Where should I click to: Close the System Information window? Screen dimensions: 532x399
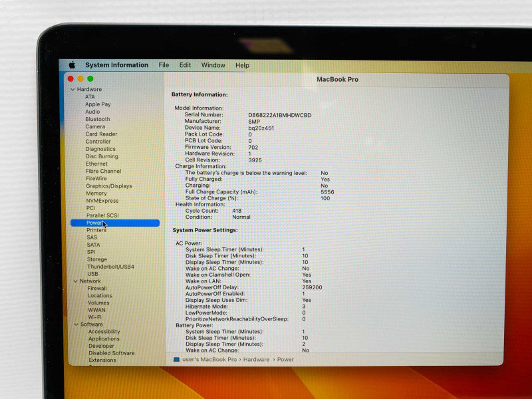point(70,78)
